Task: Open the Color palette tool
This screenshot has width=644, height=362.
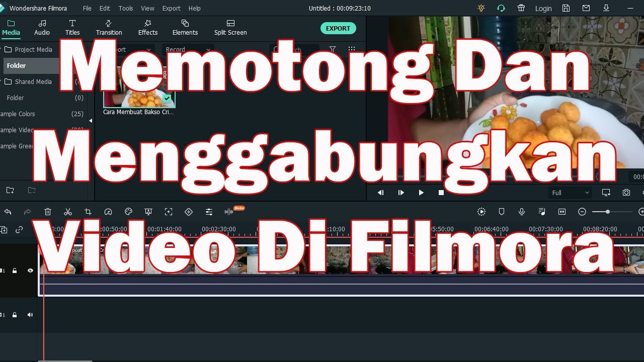Action: (128, 212)
